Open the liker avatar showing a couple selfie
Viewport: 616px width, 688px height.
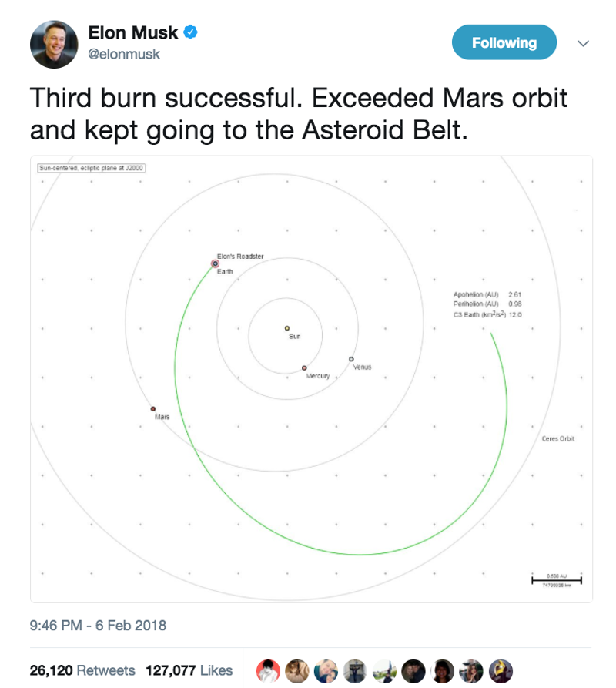[x=326, y=670]
